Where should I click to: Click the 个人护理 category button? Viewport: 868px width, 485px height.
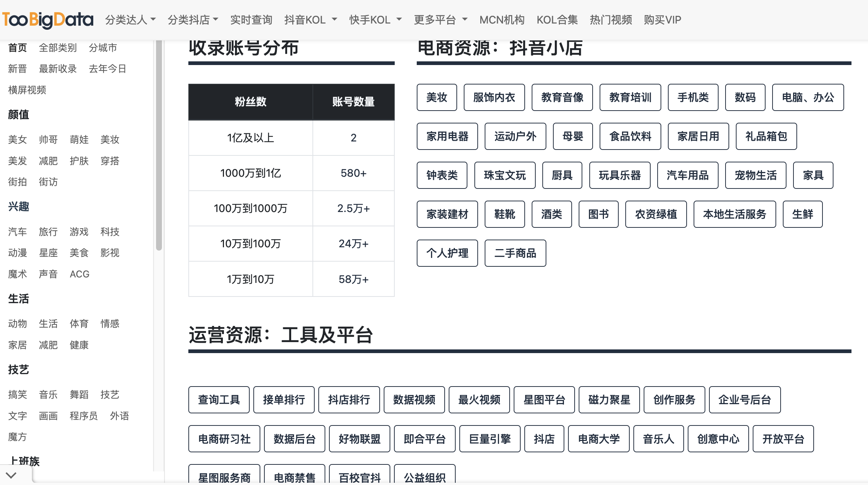(x=447, y=253)
